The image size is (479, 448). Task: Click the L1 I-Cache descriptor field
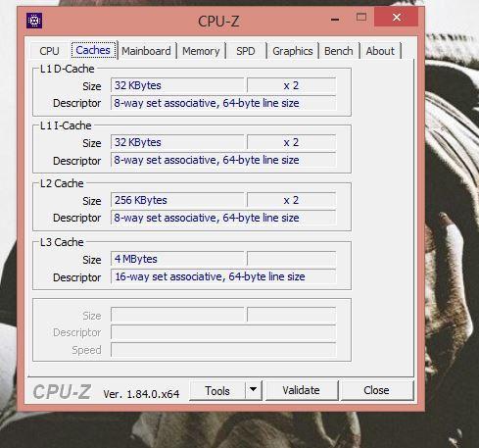point(223,160)
